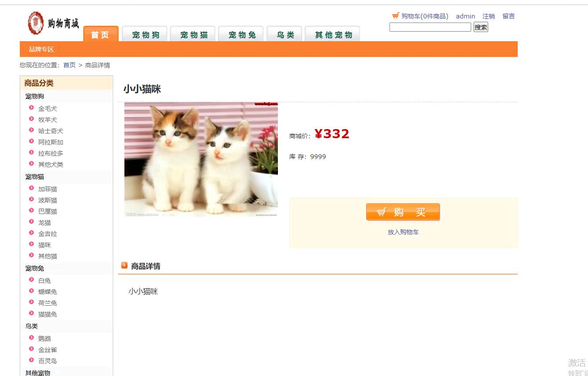
Task: Click the pink bullet icon next to 加菲猫
Action: 31,188
